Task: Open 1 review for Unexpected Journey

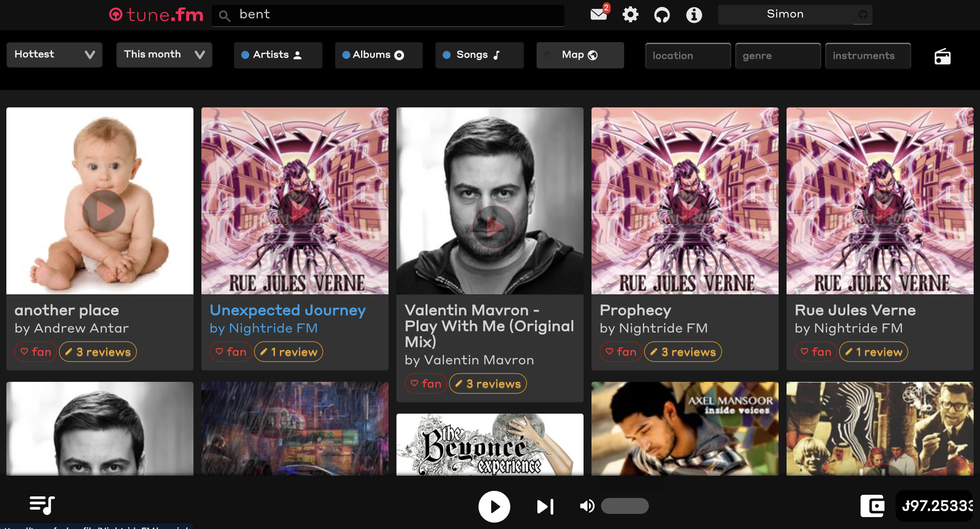Action: click(x=289, y=352)
